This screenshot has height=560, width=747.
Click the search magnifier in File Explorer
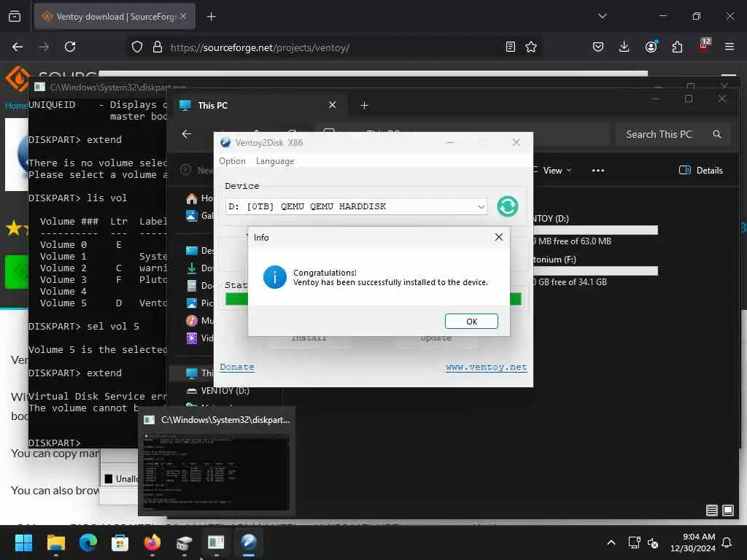[716, 134]
